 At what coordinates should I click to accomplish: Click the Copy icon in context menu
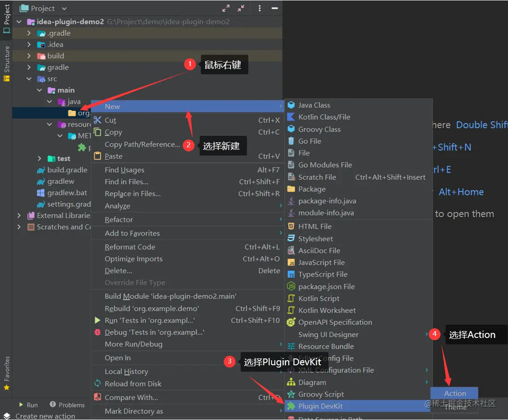click(98, 132)
